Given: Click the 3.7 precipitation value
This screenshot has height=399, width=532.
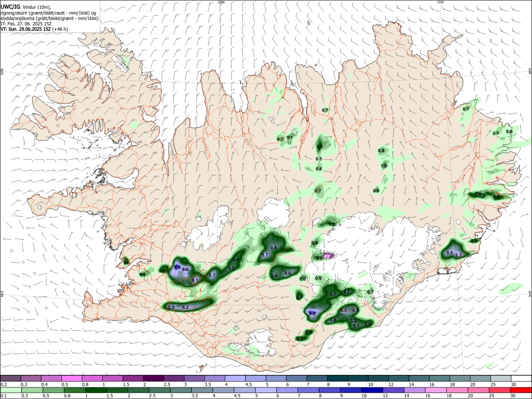Looking at the screenshot, I should pyautogui.click(x=347, y=292).
